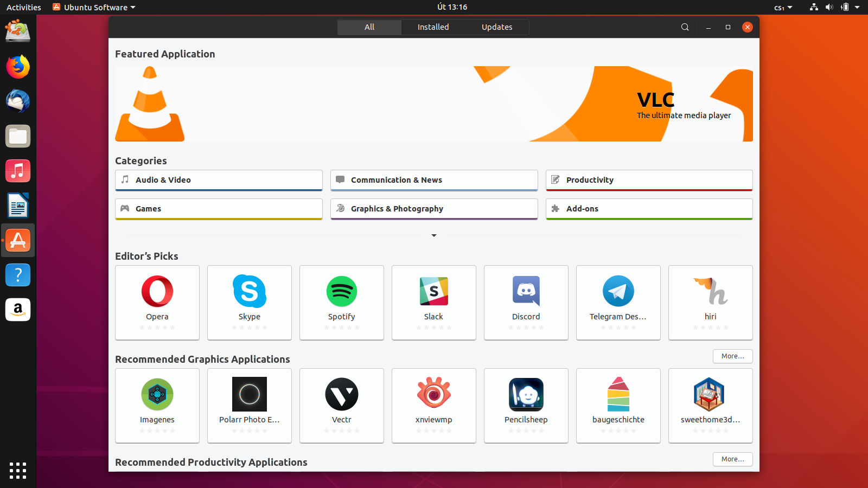Select Skype in Editor's Picks
The image size is (868, 488).
coord(249,303)
